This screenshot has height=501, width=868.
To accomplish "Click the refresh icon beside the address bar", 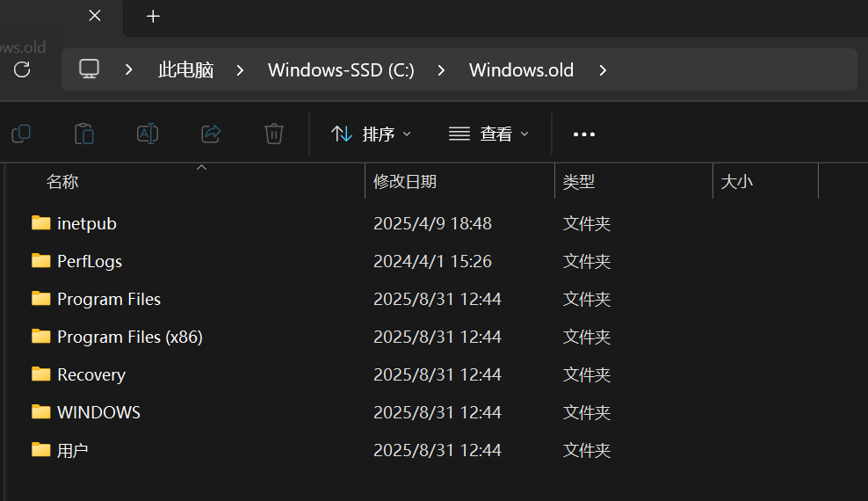I will [x=22, y=69].
